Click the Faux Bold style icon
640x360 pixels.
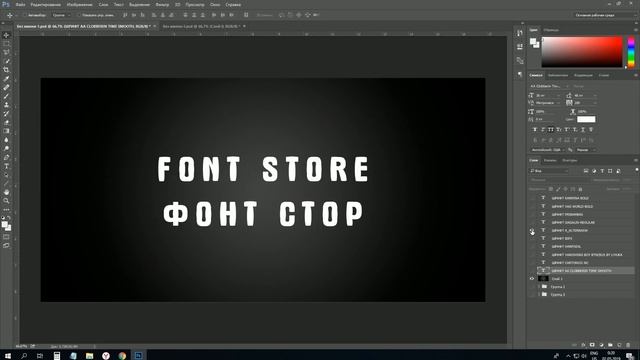pos(535,130)
